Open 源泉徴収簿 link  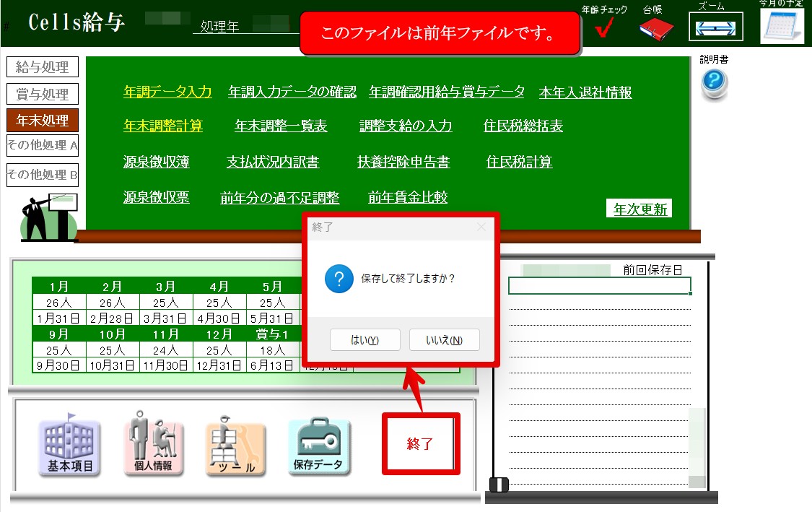pos(157,162)
